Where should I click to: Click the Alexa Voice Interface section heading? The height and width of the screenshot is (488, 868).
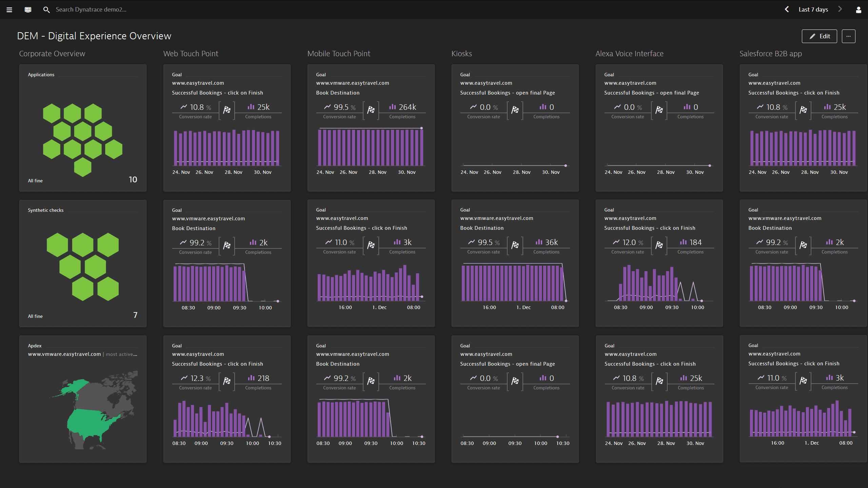click(x=629, y=54)
